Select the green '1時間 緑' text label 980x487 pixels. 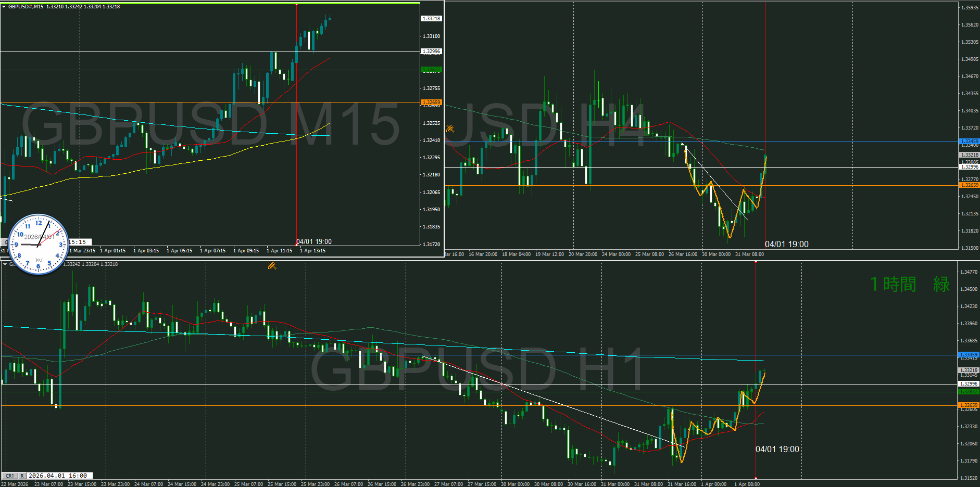(x=910, y=284)
